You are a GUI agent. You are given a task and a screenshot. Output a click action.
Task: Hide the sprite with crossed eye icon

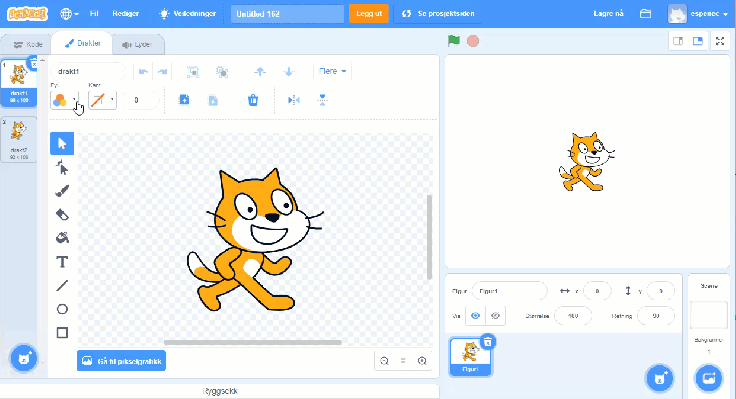(x=495, y=316)
